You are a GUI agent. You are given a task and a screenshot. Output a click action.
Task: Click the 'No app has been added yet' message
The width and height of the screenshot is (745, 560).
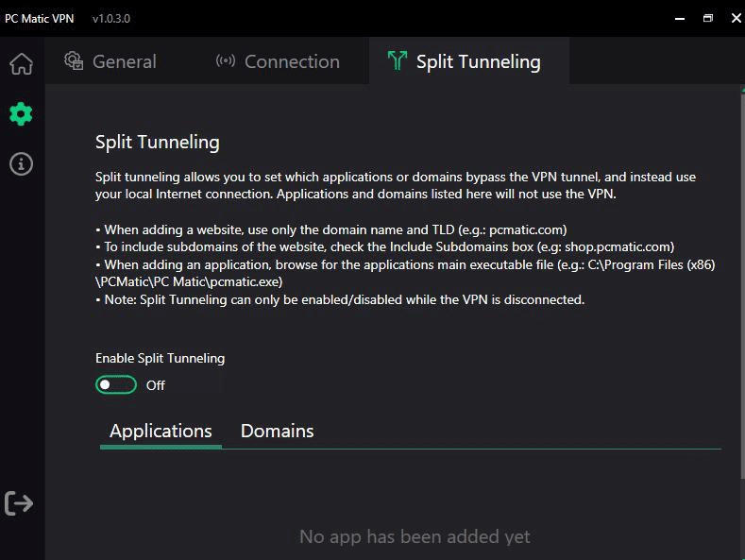click(415, 536)
